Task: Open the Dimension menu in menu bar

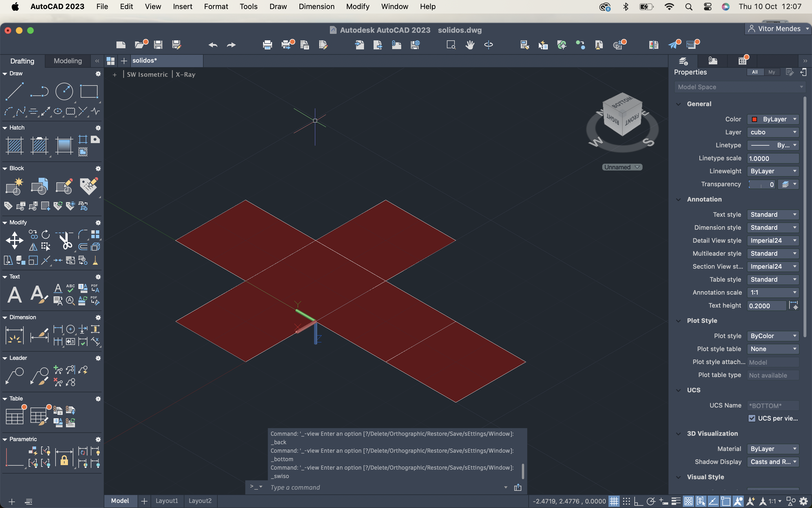Action: click(316, 6)
